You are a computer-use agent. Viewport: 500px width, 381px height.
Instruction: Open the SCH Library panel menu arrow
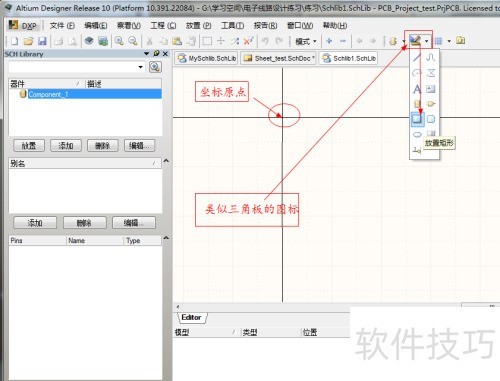point(146,53)
